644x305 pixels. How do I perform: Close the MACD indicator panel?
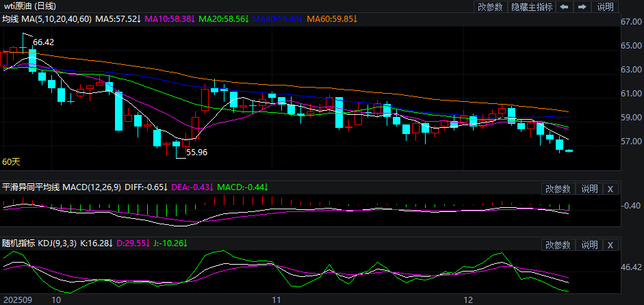coord(610,189)
